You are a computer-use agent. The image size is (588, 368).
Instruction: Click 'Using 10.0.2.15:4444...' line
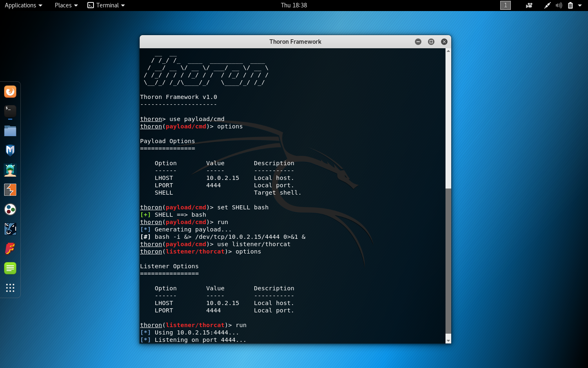189,332
